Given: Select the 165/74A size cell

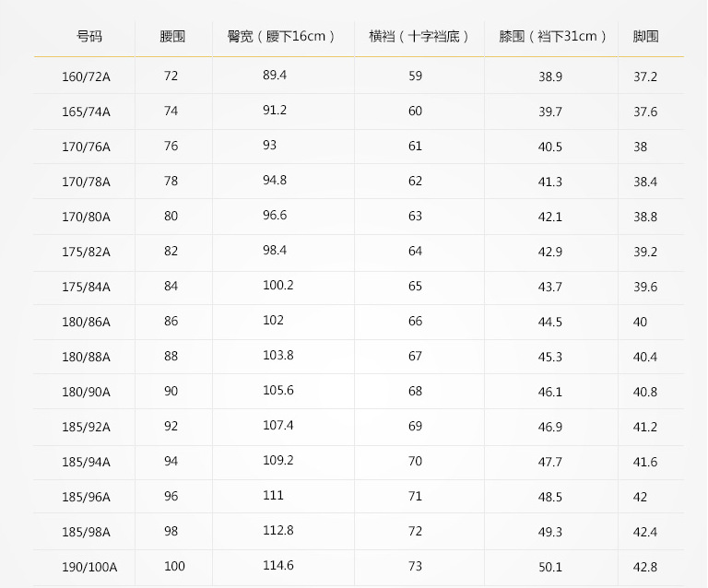Looking at the screenshot, I should (86, 112).
